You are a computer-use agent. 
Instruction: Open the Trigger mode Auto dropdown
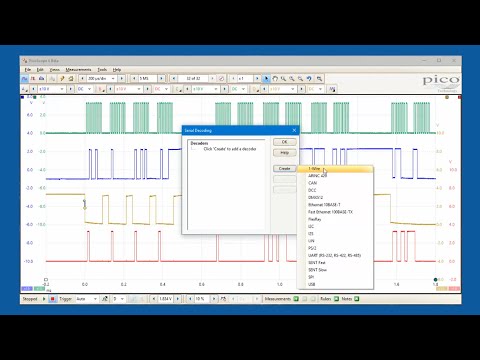point(86,299)
